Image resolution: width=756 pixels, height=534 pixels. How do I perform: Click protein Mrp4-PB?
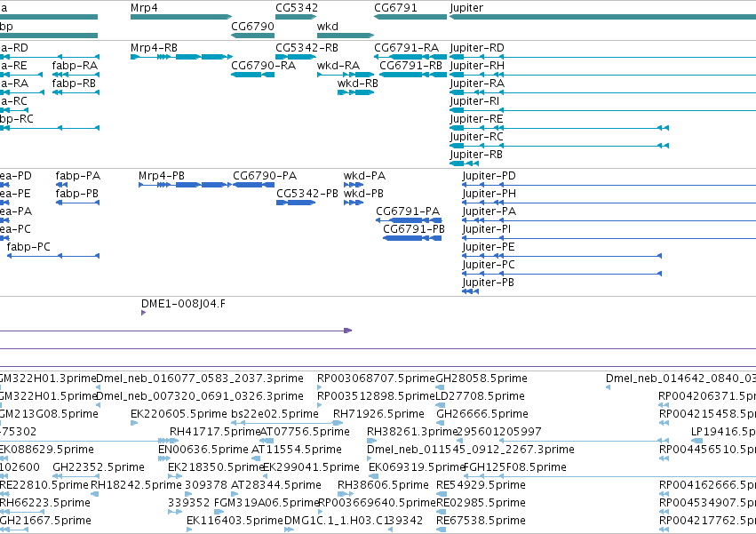click(x=162, y=176)
